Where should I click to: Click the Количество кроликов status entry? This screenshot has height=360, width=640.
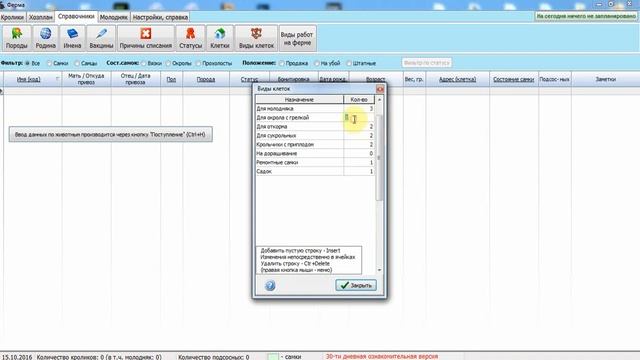[99, 357]
